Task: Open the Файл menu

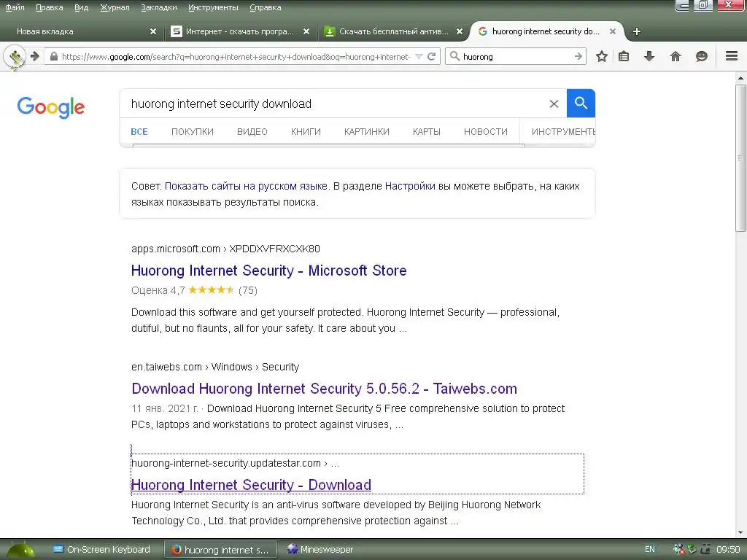Action: point(15,7)
